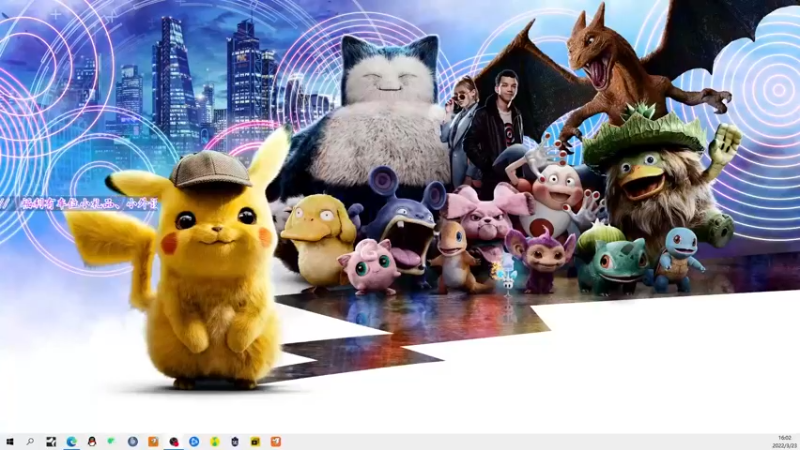
Task: Open the last orange taskbar app
Action: point(276,442)
